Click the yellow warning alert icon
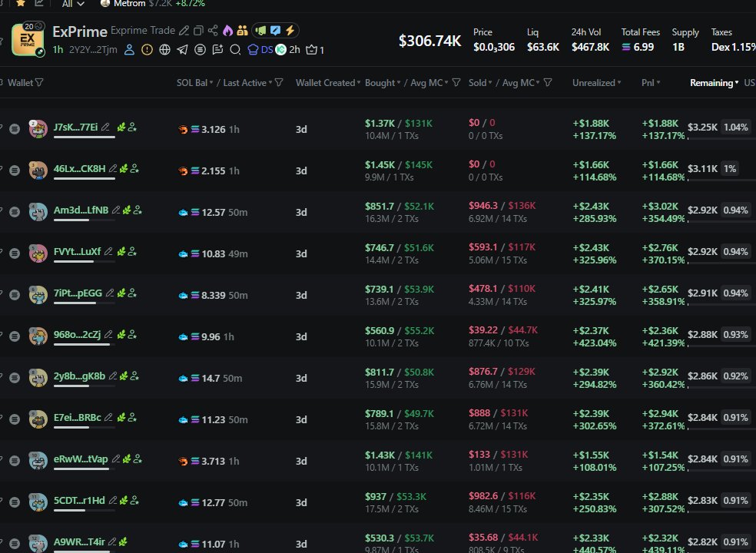 tap(146, 50)
